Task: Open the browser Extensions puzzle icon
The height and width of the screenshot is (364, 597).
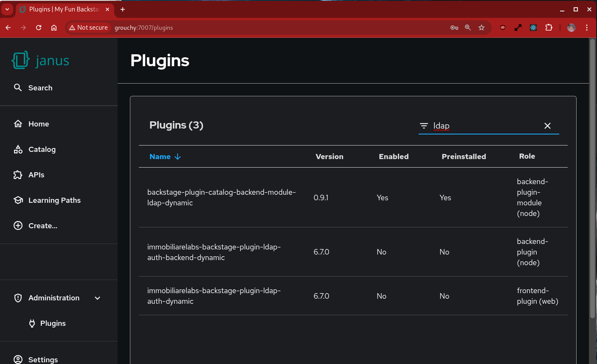Action: pyautogui.click(x=549, y=28)
